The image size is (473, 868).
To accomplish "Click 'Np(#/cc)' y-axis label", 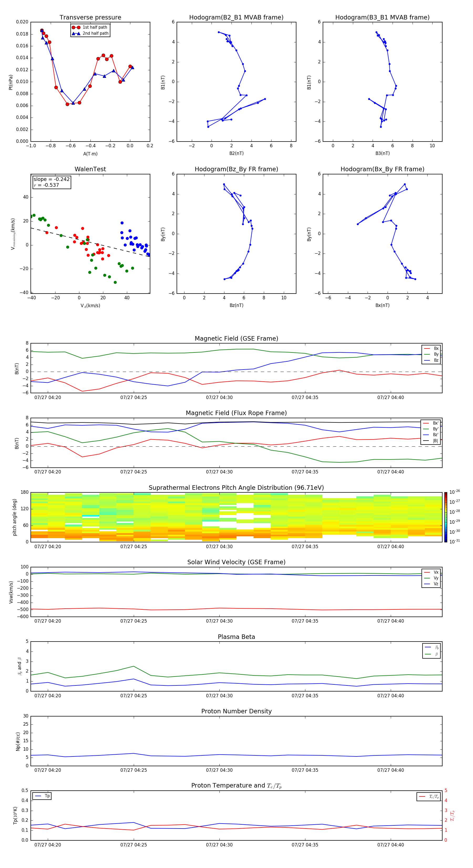I will [18, 741].
